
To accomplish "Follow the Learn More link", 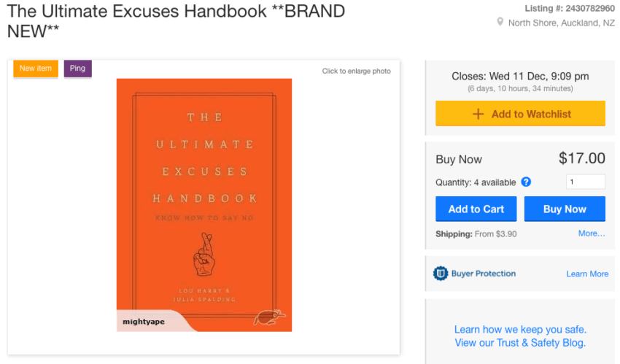I will coord(587,274).
